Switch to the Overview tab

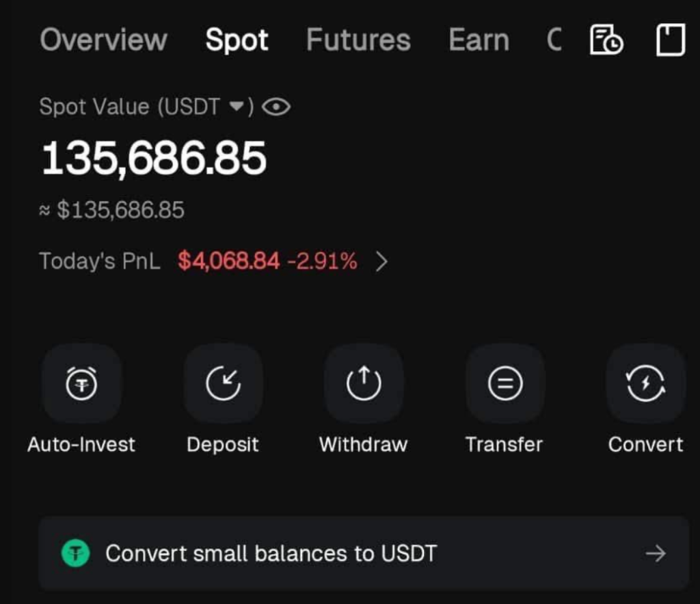pyautogui.click(x=103, y=40)
